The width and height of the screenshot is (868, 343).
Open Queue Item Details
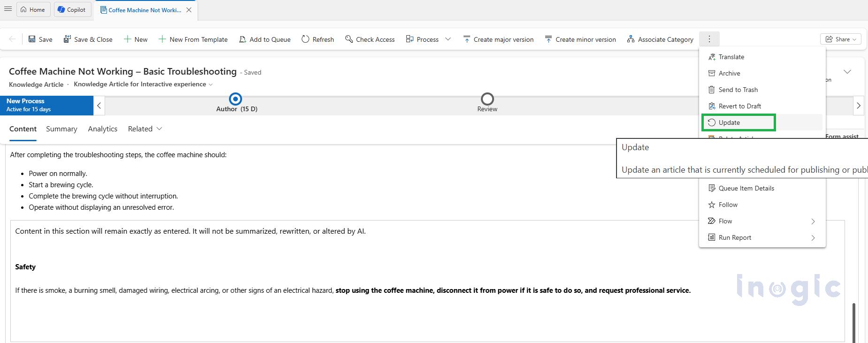click(762, 188)
